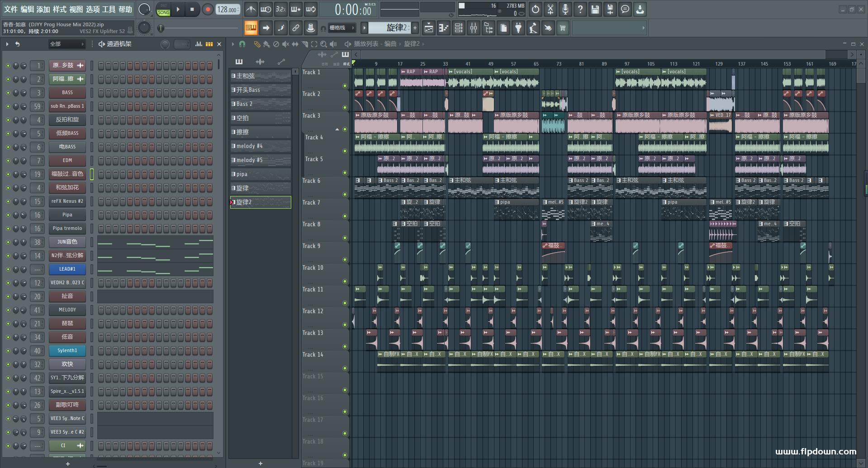This screenshot has width=868, height=468.
Task: Click the microphone one-click recording icon
Action: click(x=565, y=10)
